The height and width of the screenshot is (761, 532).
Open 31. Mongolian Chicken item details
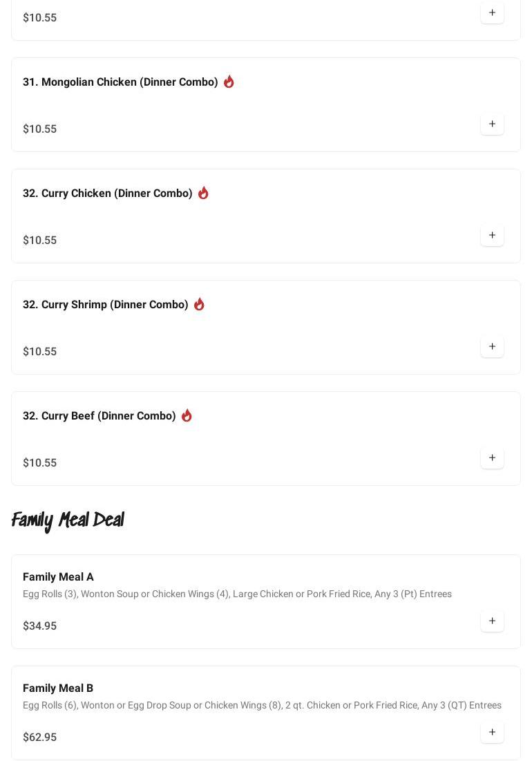[120, 82]
